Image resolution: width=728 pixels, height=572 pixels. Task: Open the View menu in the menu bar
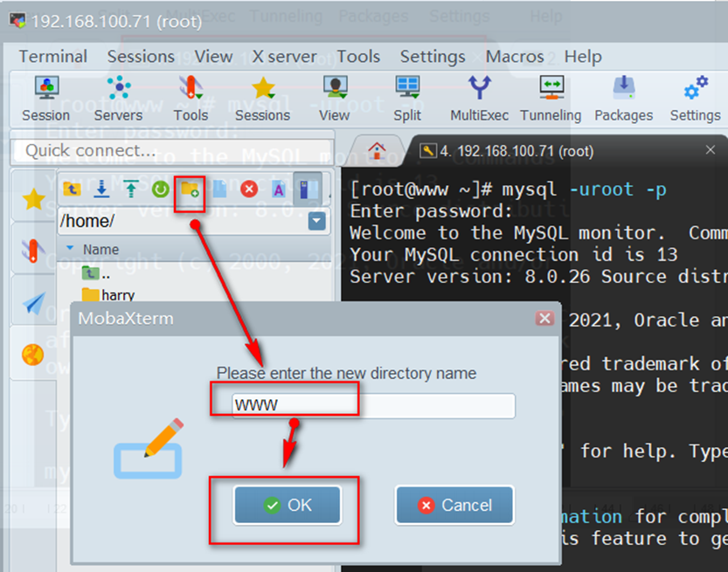pos(213,57)
